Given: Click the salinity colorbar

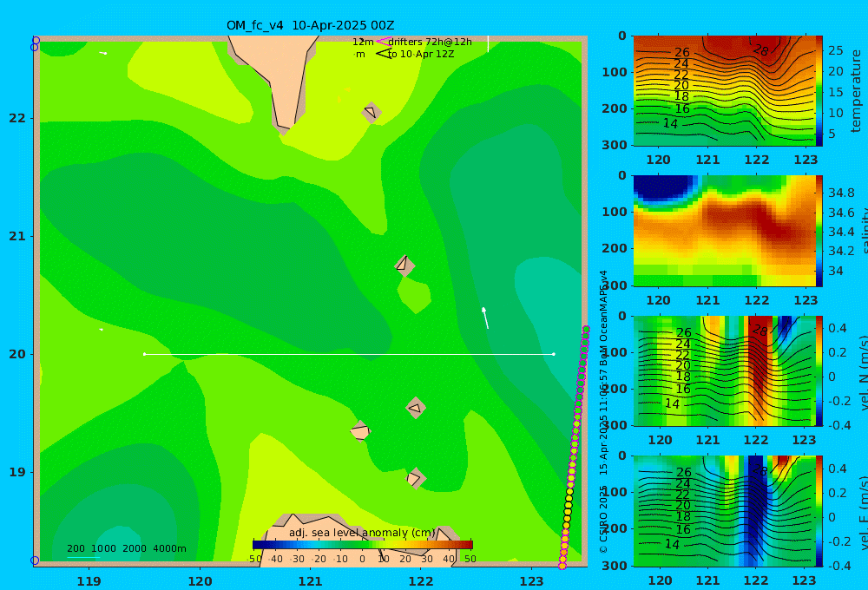Looking at the screenshot, I should coord(819,231).
